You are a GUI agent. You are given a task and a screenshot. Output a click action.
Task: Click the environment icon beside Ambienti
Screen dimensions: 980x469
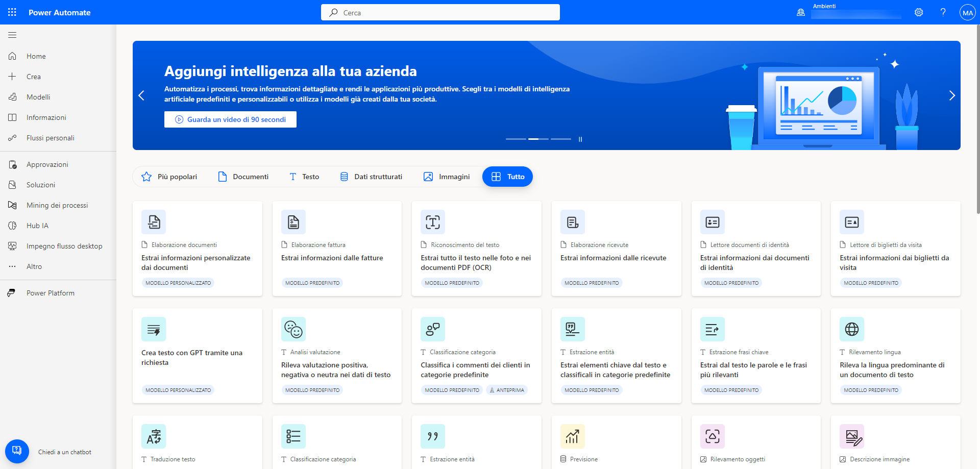click(x=801, y=12)
